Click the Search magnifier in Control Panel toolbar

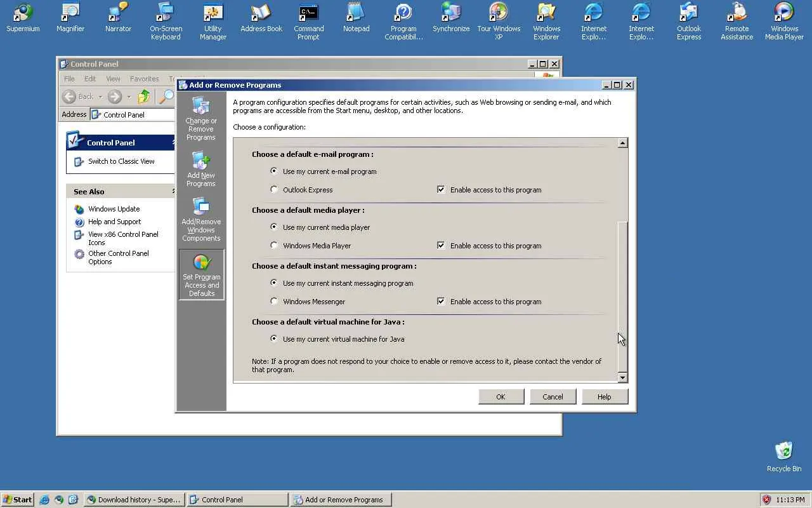pyautogui.click(x=166, y=97)
